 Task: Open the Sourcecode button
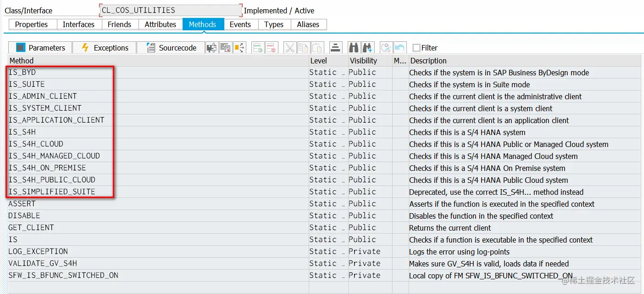[171, 48]
